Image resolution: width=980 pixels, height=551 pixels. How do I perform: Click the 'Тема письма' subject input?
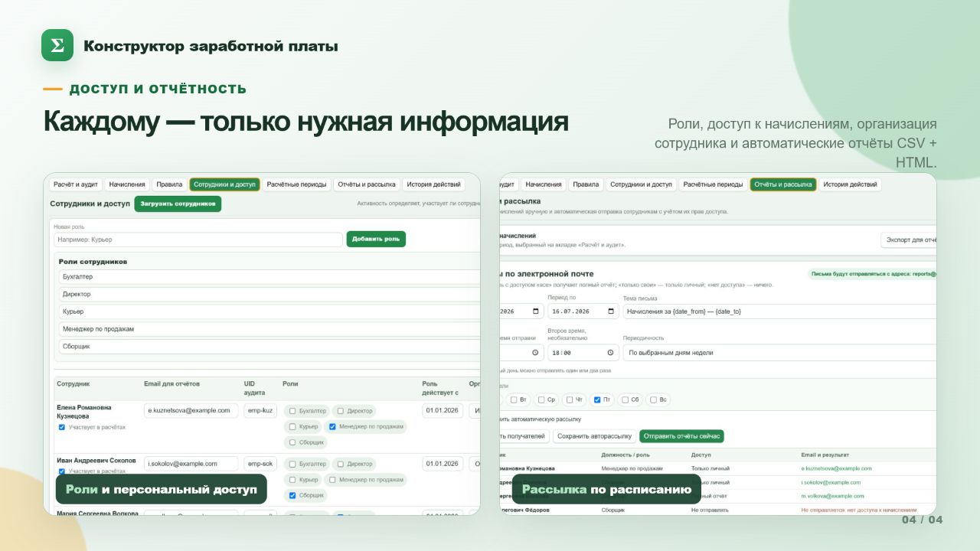pyautogui.click(x=779, y=311)
